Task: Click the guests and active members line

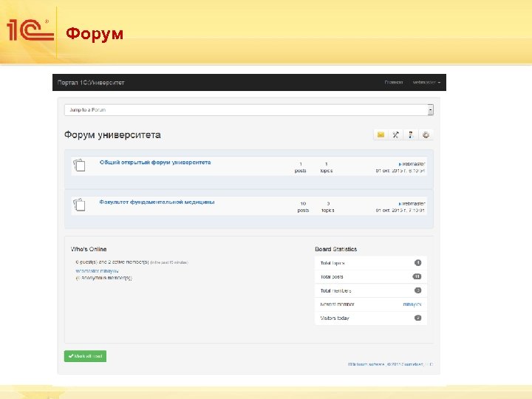Action: point(132,262)
